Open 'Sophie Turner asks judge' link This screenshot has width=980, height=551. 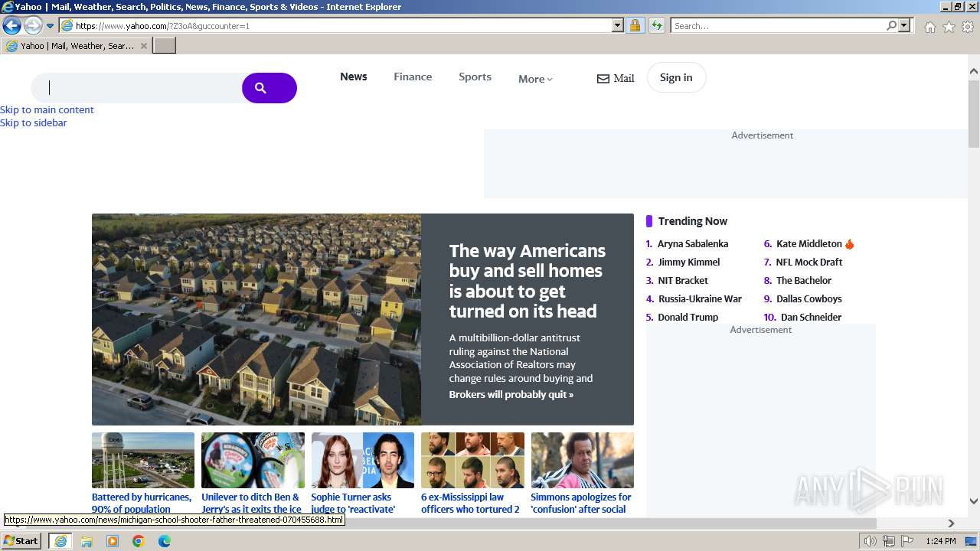[353, 503]
